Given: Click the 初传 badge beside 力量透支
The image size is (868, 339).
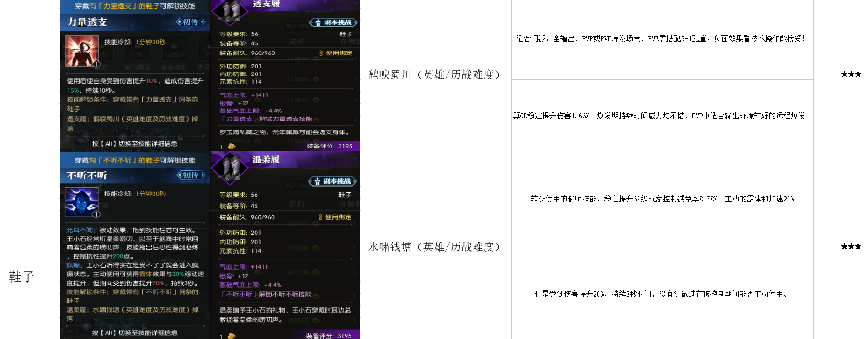Looking at the screenshot, I should pyautogui.click(x=191, y=22).
